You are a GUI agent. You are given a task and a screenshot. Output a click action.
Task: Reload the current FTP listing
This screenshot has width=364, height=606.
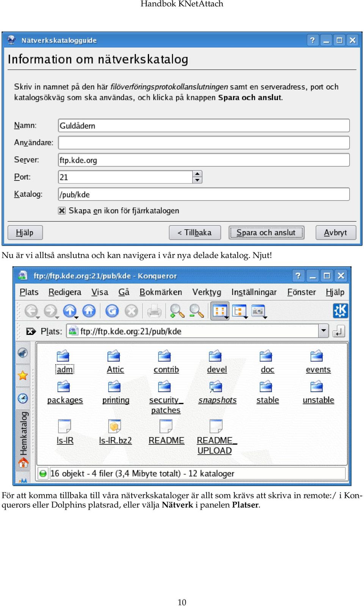pos(112,311)
